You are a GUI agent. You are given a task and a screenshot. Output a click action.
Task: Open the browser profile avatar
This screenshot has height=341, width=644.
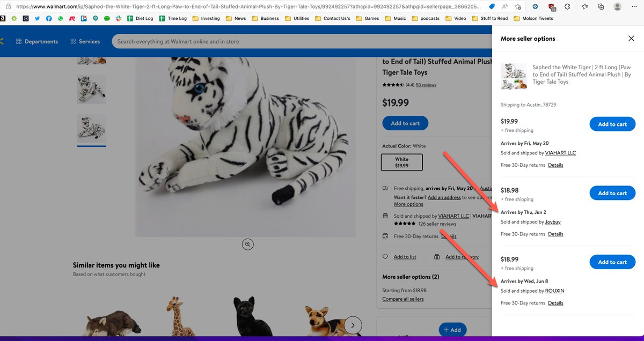click(618, 6)
